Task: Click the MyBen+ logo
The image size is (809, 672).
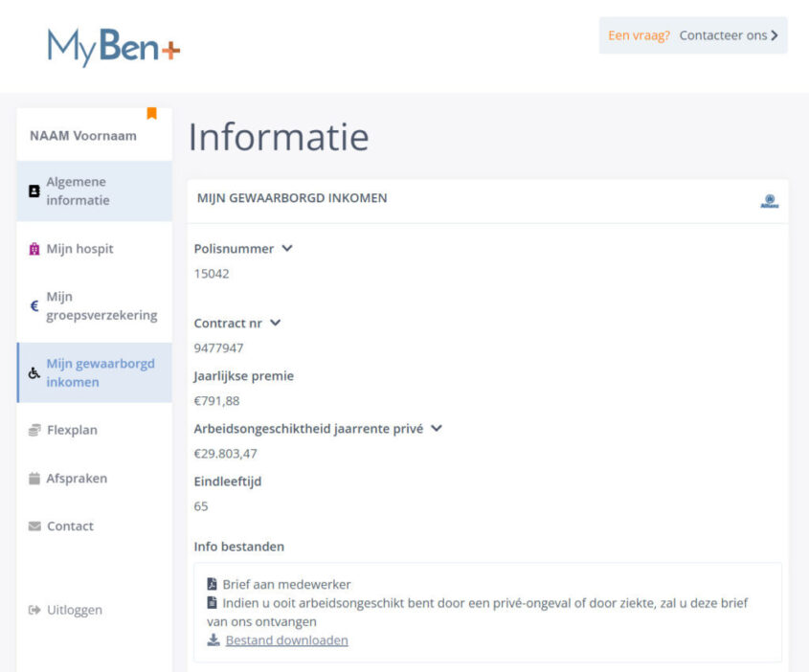Action: (113, 47)
